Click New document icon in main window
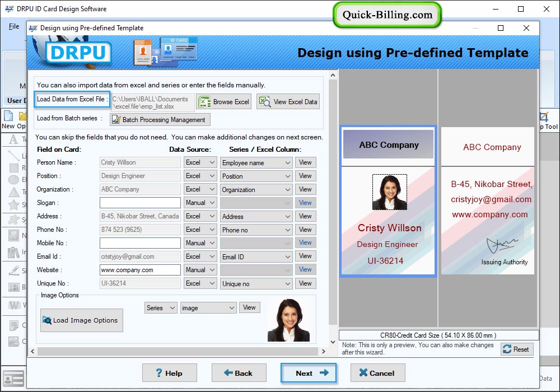The image size is (560, 392). (8, 116)
